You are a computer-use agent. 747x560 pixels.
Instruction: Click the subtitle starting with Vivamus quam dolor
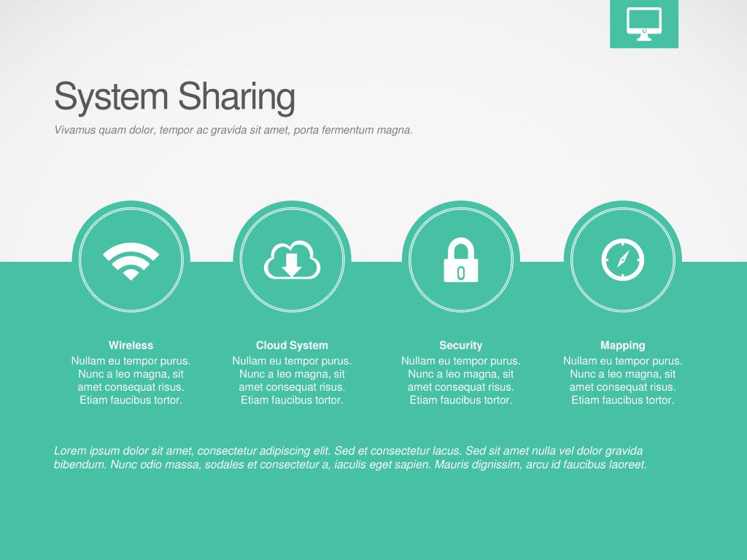coord(233,130)
